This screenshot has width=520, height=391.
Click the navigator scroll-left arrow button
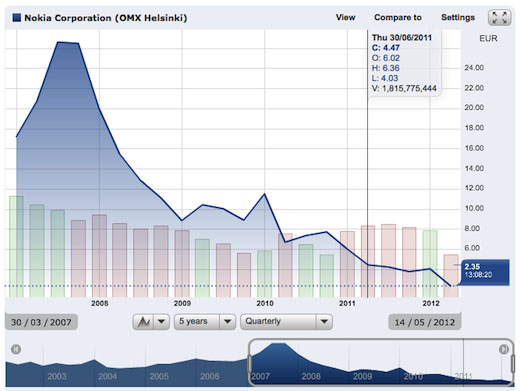[16, 349]
